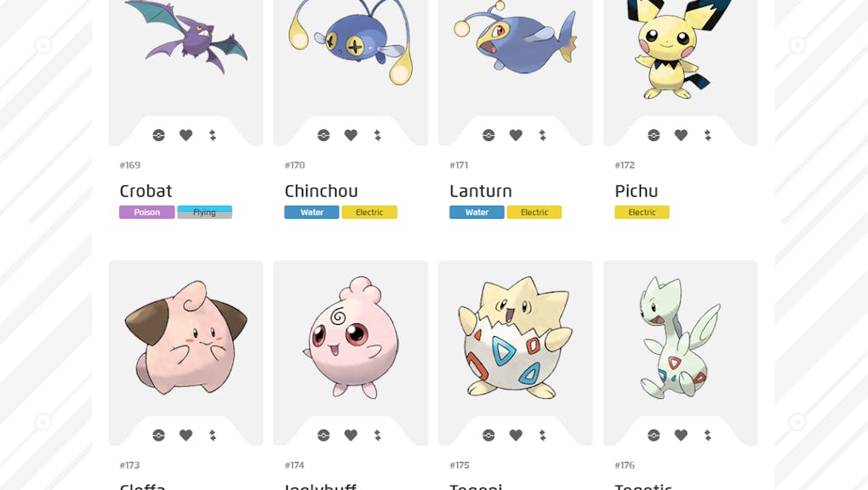Open the Togepi artwork thumbnail

(x=516, y=337)
